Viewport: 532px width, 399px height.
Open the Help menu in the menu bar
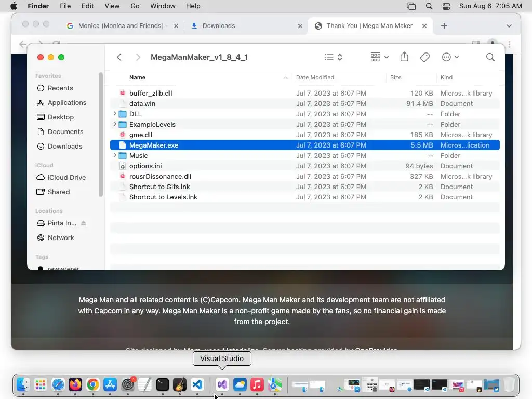point(193,6)
